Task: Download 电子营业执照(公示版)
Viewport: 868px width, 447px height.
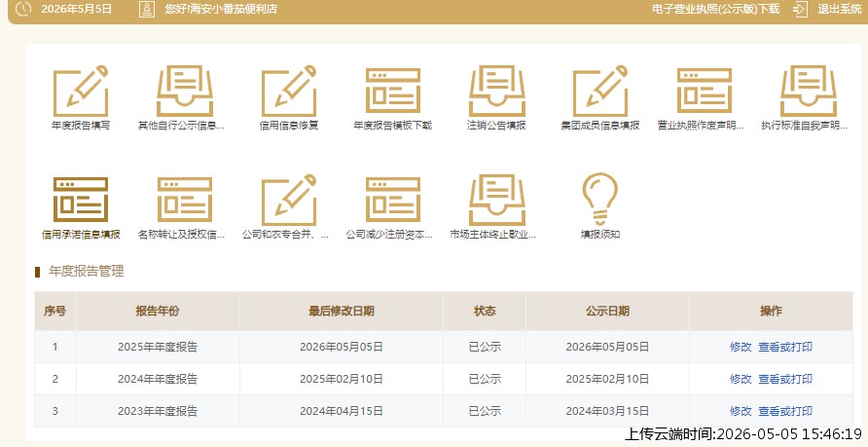Action: pyautogui.click(x=716, y=9)
